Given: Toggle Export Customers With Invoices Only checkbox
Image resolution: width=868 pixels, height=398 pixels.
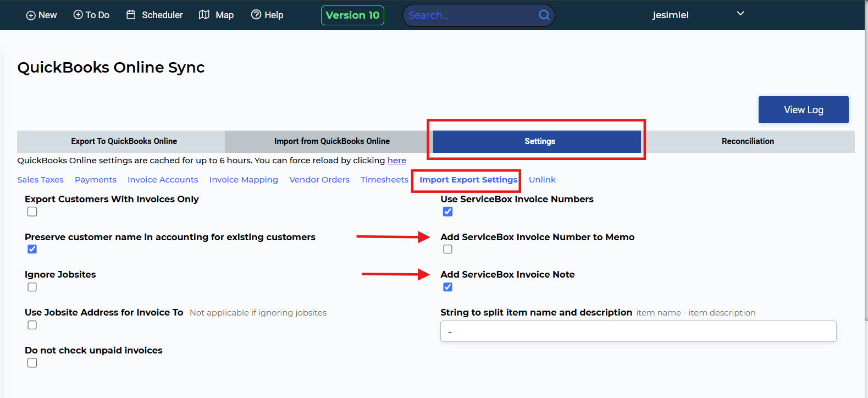Looking at the screenshot, I should pyautogui.click(x=32, y=212).
